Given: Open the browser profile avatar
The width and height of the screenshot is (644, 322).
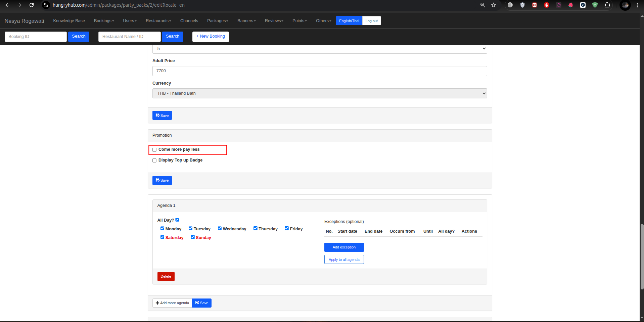Looking at the screenshot, I should [x=625, y=5].
